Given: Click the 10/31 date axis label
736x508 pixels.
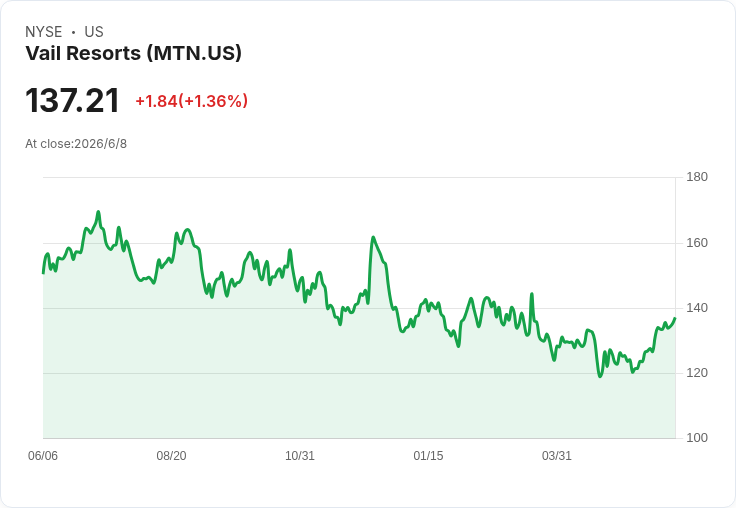Looking at the screenshot, I should click(300, 456).
